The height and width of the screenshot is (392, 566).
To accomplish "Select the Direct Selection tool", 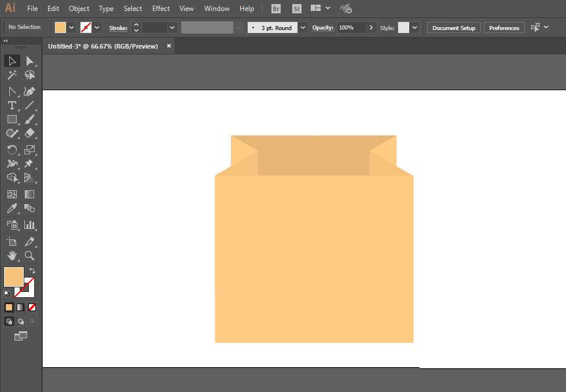I will (x=30, y=61).
